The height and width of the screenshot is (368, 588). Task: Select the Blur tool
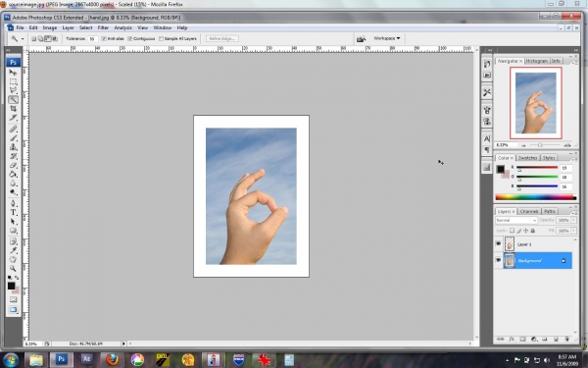13,184
